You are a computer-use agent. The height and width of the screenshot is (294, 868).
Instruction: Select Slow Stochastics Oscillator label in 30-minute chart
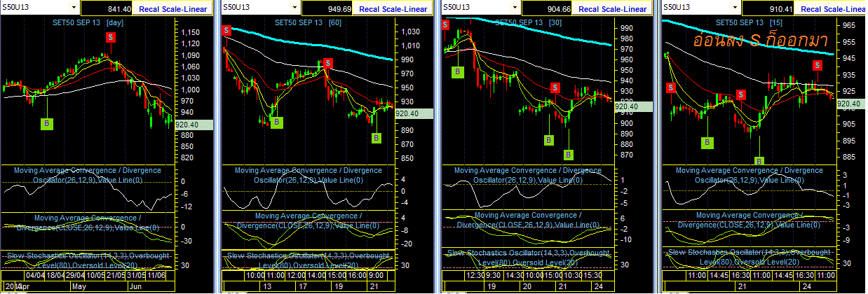coord(528,257)
